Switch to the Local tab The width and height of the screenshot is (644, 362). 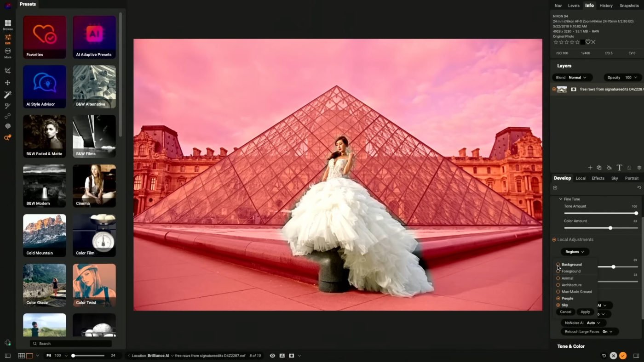point(581,178)
